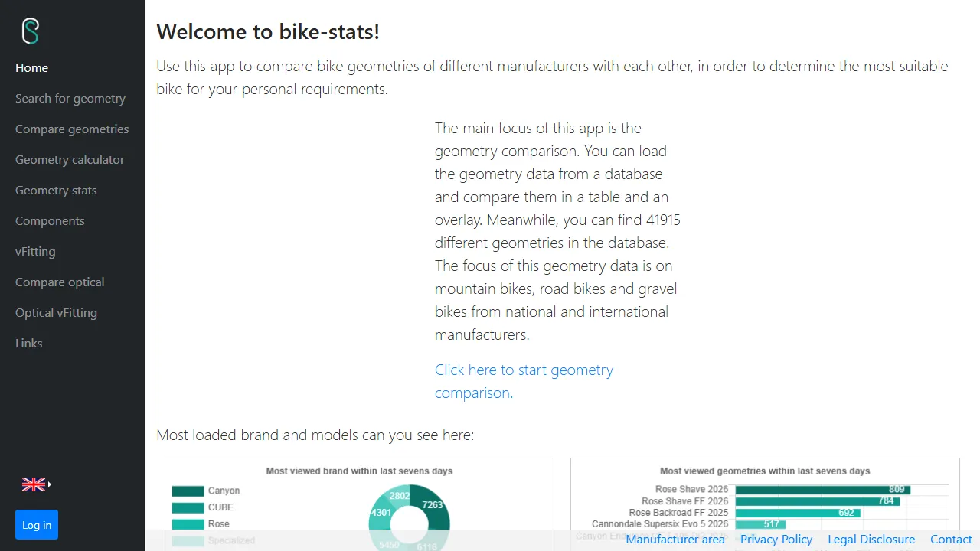Select vFitting in the sidebar
Screen dimensions: 980x551
34,251
